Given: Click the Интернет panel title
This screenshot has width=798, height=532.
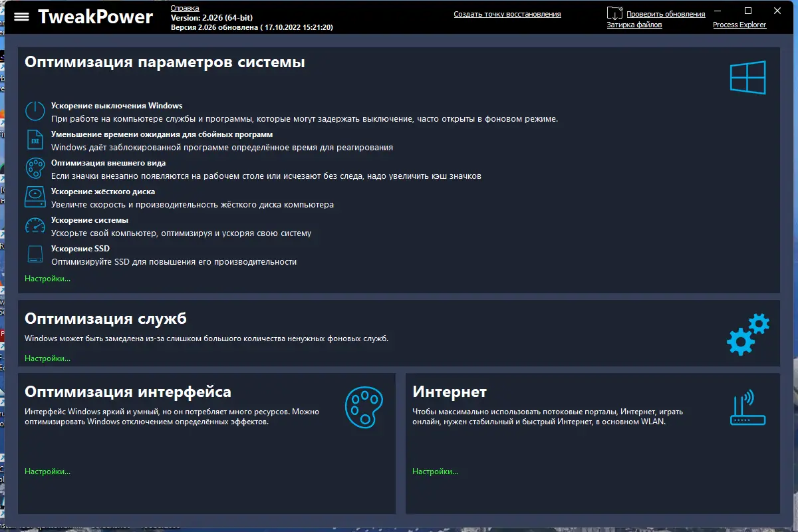Looking at the screenshot, I should click(450, 392).
